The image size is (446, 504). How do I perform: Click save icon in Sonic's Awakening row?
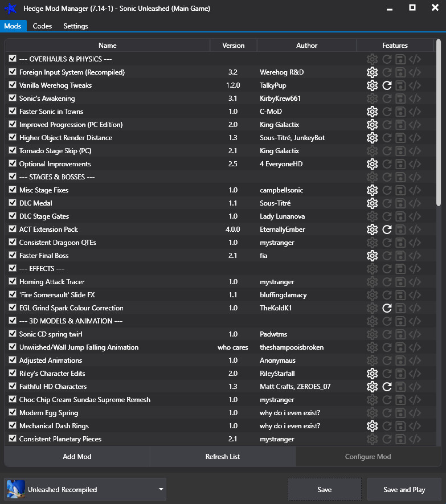[x=401, y=99]
